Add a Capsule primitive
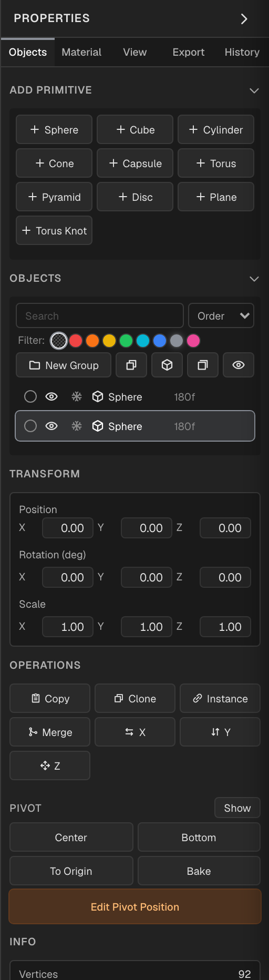The image size is (269, 980). (135, 163)
